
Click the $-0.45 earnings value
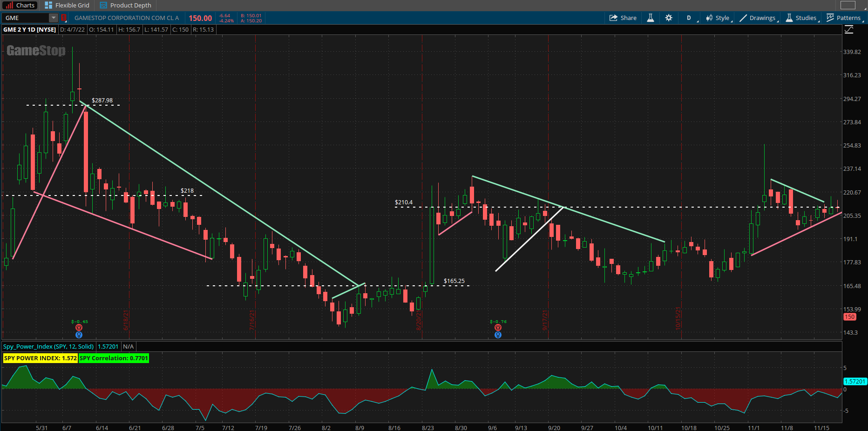tap(80, 322)
